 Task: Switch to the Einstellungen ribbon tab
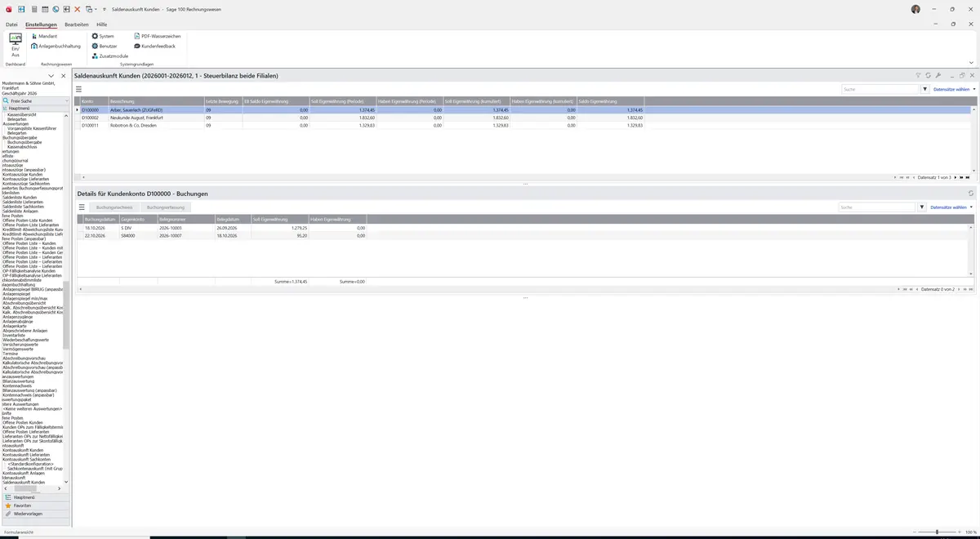(41, 24)
